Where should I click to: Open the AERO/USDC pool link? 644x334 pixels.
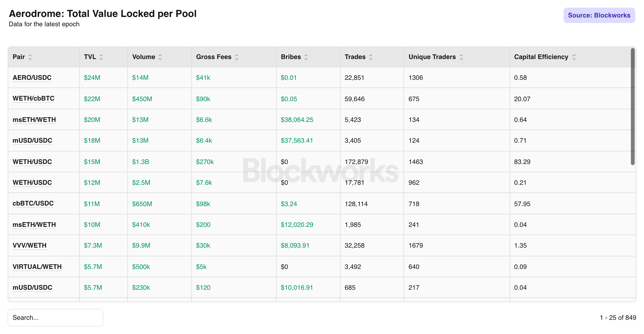32,77
